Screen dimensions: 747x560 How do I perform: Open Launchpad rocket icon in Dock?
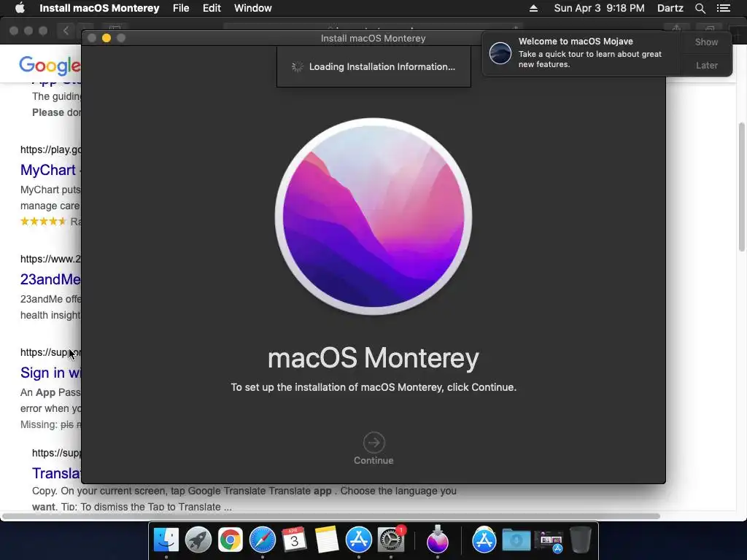(198, 540)
